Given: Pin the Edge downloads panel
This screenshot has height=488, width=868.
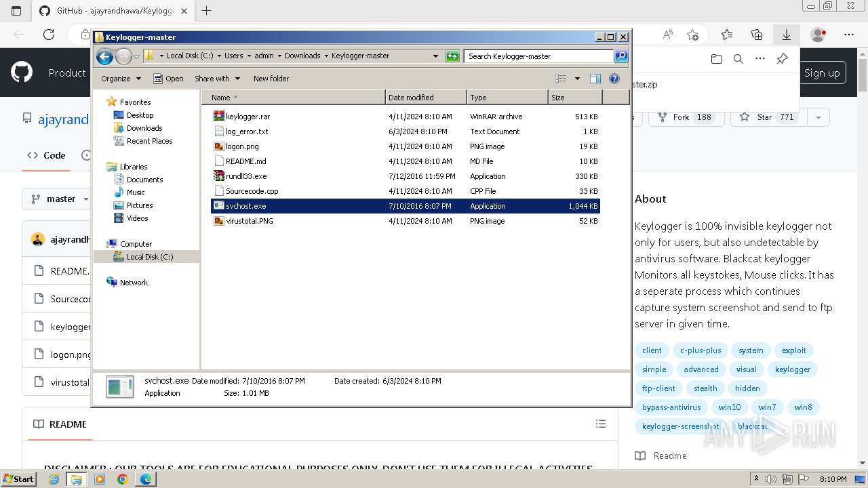Looking at the screenshot, I should tap(782, 59).
